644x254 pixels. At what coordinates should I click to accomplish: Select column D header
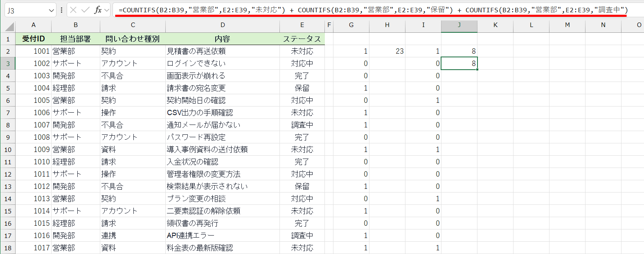coord(223,25)
